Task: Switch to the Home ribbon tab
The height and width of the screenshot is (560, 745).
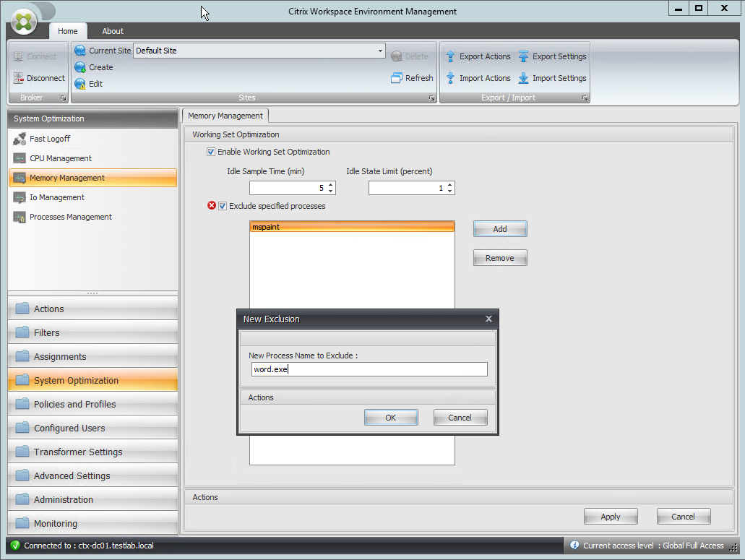Action: tap(67, 31)
